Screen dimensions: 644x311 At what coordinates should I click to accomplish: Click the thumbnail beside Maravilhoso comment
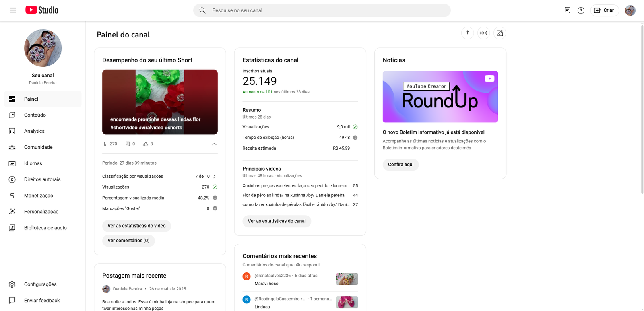[347, 279]
